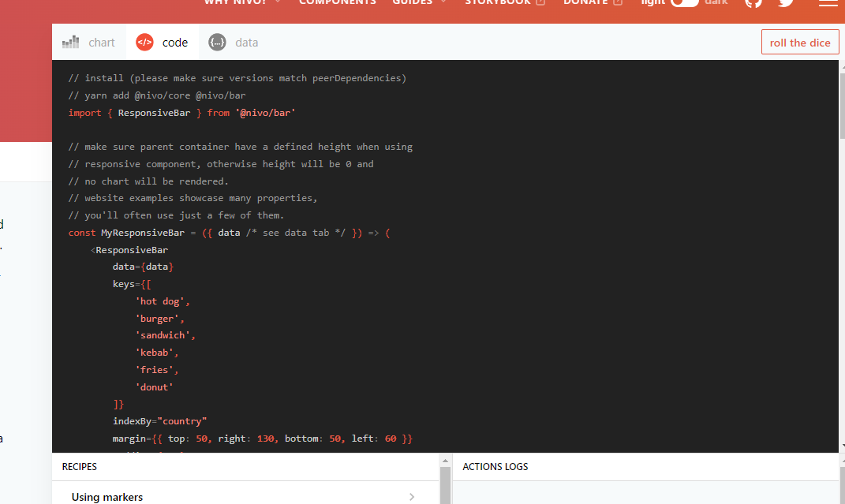Click the 'responsive component, otherwise height' comment

click(221, 164)
